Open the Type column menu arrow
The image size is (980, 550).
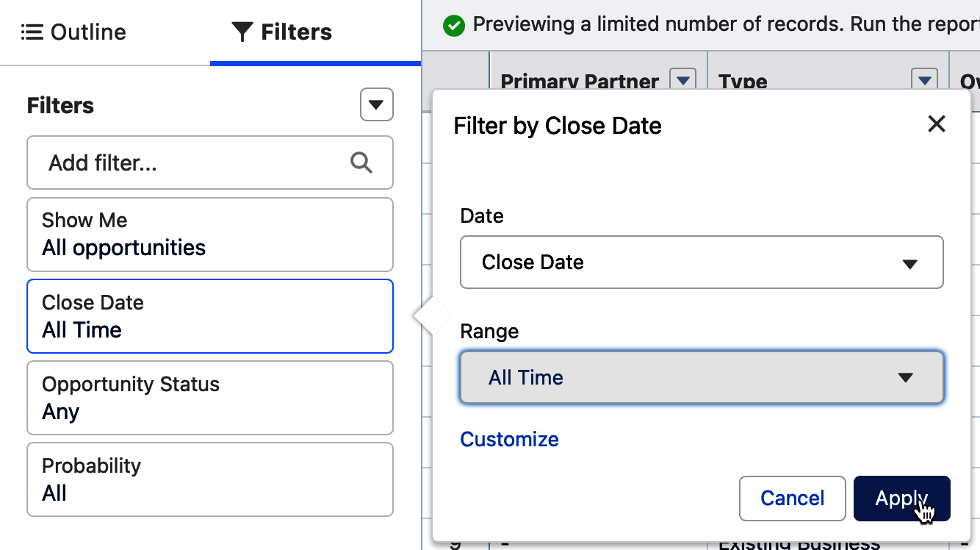924,80
